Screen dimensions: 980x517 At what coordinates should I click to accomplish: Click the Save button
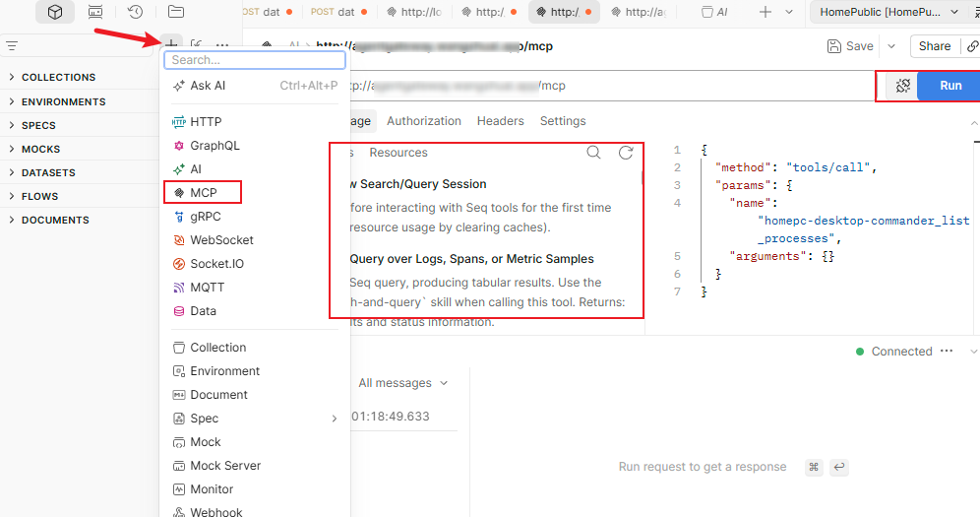pos(850,46)
